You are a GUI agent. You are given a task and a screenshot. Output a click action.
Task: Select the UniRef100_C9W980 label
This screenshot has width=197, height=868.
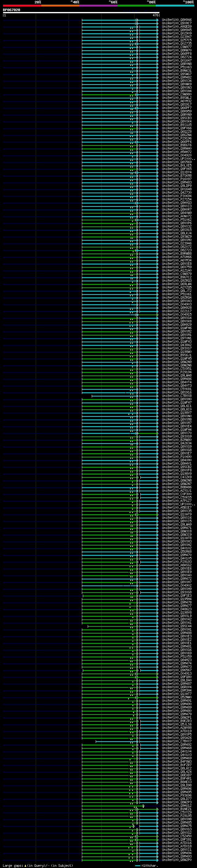177,94
